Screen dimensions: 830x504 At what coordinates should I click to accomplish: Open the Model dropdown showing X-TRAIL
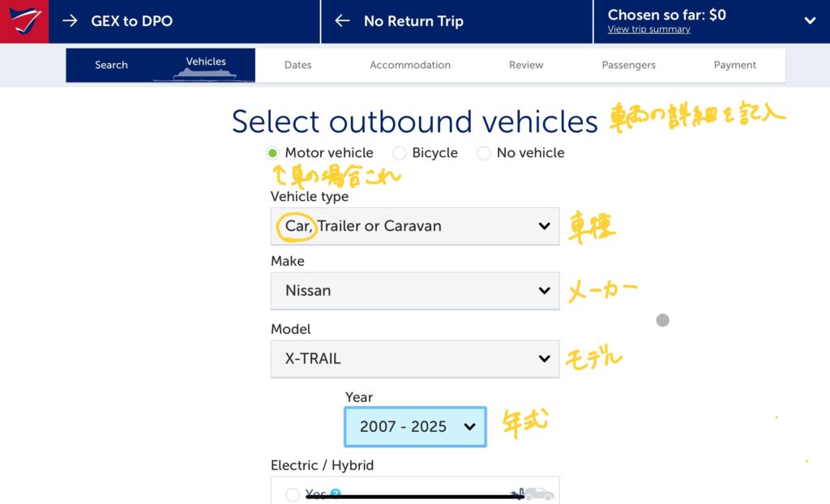pyautogui.click(x=414, y=359)
